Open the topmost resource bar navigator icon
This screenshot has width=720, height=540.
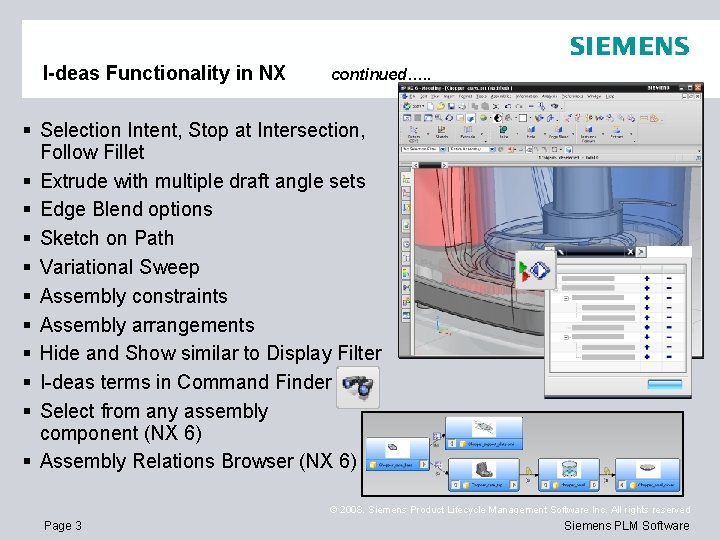[x=406, y=179]
